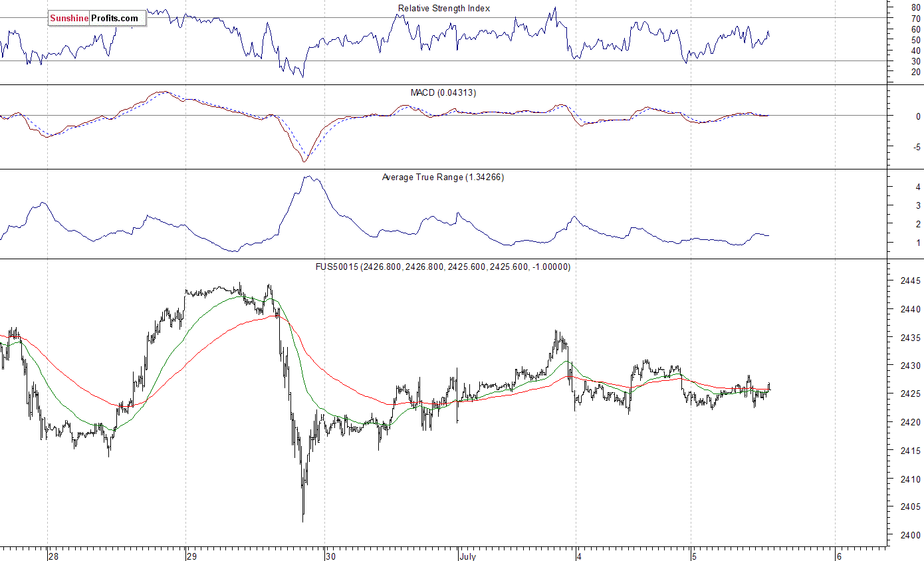Click the MACD trough near -7
Screen dimensions: 924x561
pyautogui.click(x=304, y=160)
